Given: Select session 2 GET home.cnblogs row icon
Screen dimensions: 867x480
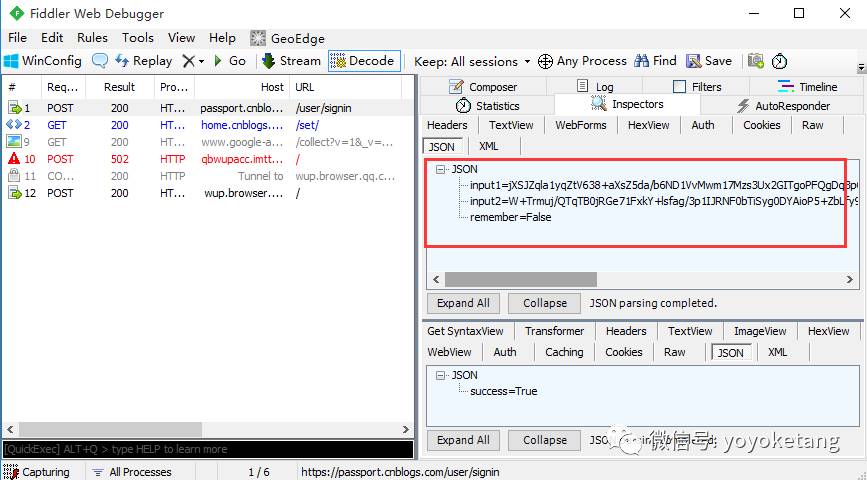Looking at the screenshot, I should click(x=14, y=125).
